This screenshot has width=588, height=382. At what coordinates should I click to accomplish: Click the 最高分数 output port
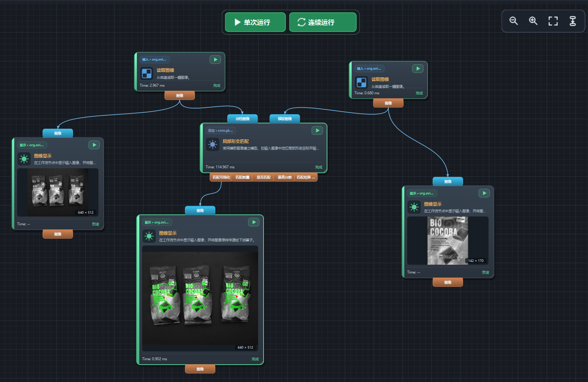pos(285,177)
